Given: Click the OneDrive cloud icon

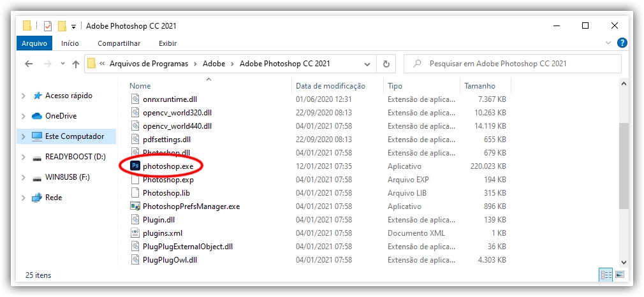Looking at the screenshot, I should pyautogui.click(x=38, y=116).
